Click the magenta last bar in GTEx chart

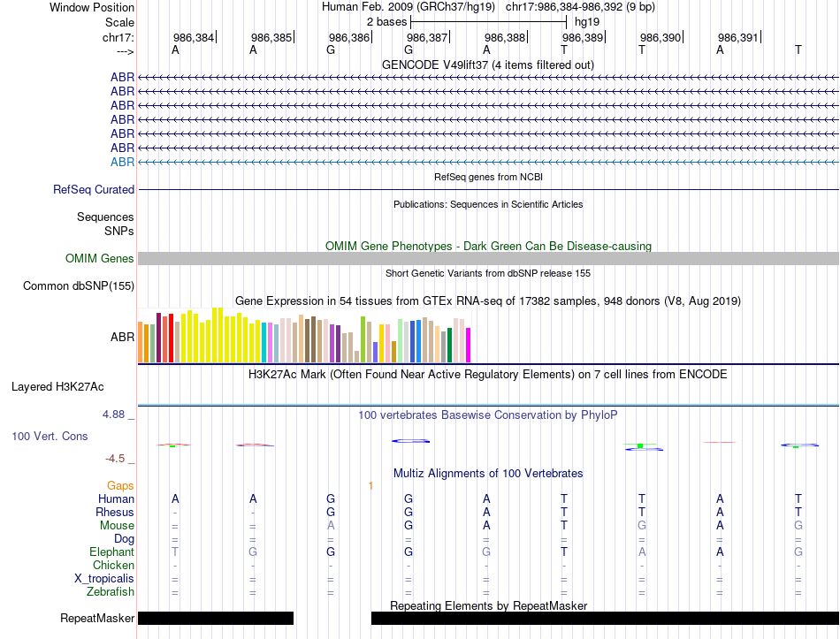click(x=469, y=346)
